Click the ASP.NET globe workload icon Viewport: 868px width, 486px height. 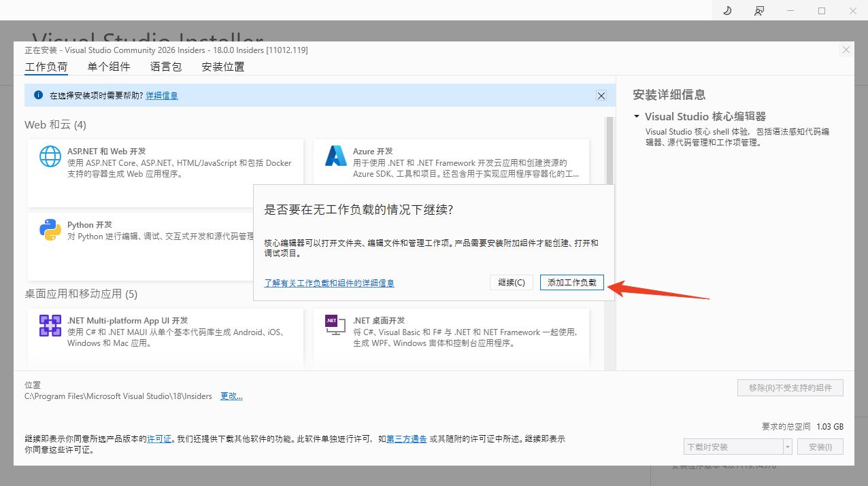pyautogui.click(x=50, y=156)
